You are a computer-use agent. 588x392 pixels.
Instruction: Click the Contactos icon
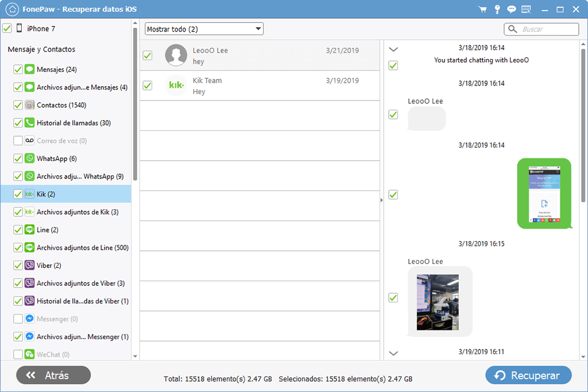[x=30, y=105]
